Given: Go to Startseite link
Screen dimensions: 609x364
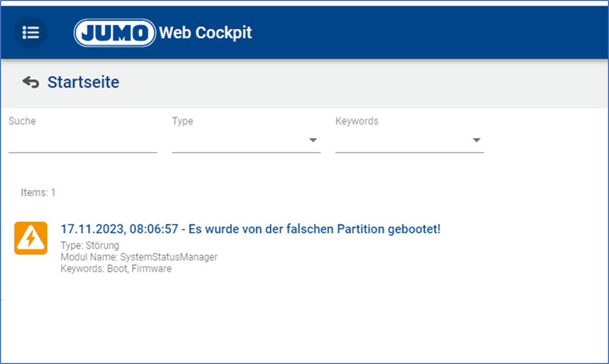Looking at the screenshot, I should 83,82.
